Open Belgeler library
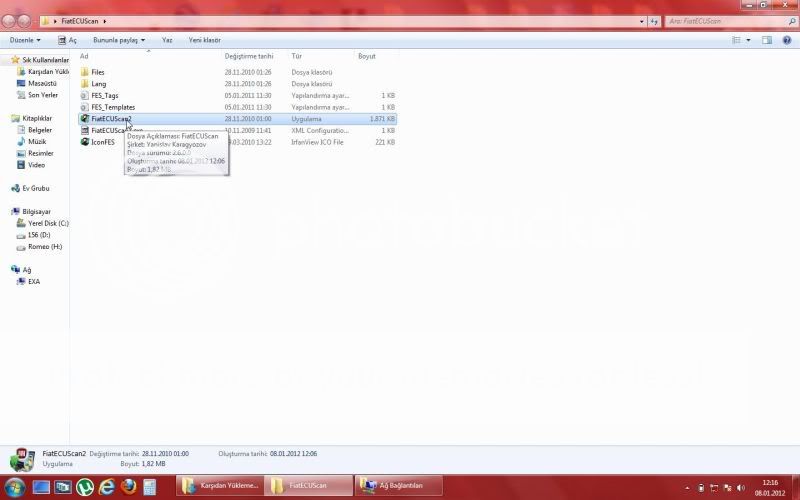 (x=34, y=130)
